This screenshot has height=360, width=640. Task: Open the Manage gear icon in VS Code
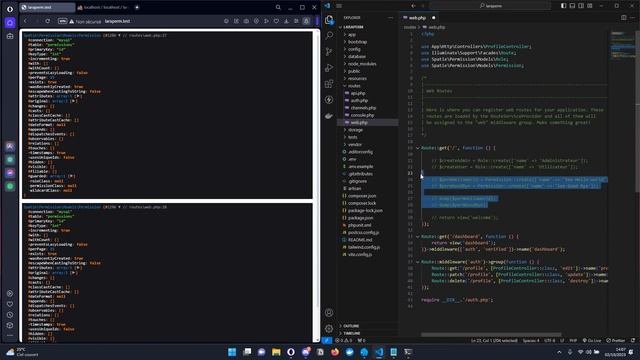tap(329, 329)
